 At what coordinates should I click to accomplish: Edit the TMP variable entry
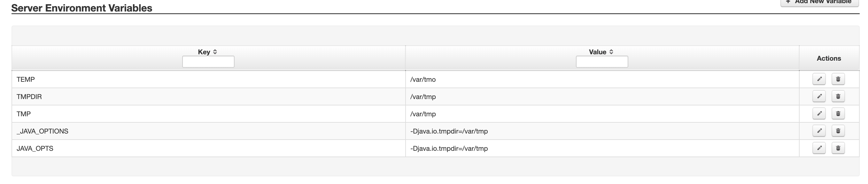pyautogui.click(x=819, y=114)
